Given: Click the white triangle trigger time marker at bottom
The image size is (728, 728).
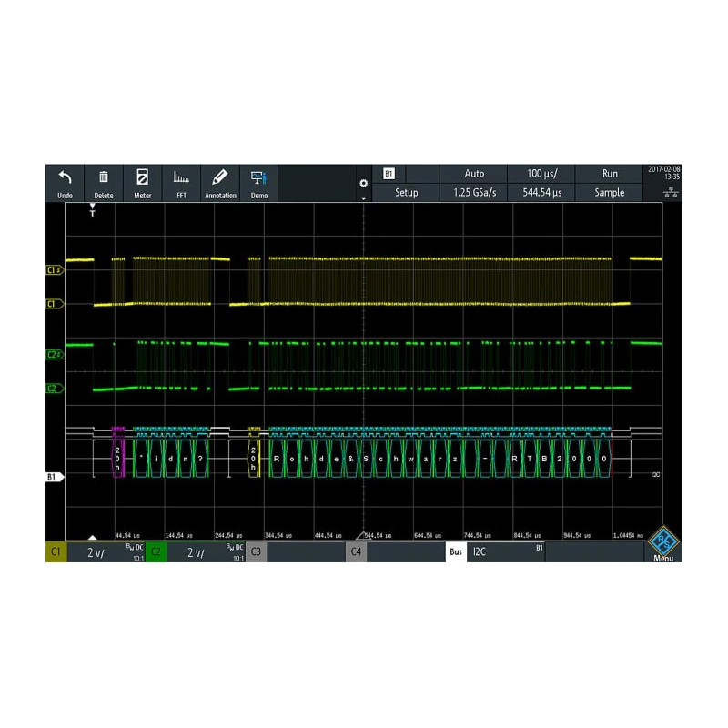Looking at the screenshot, I should pos(93,537).
